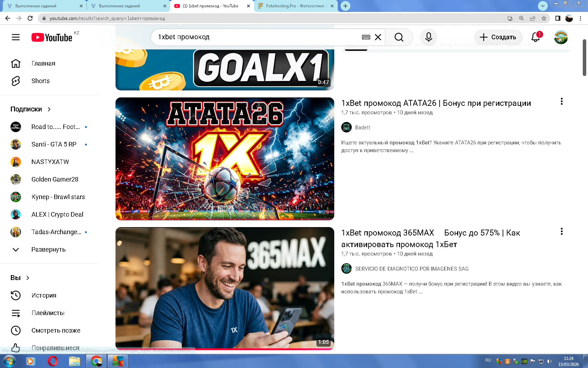Screen dimensions: 588x368
Task: Click the Создать create button
Action: tap(498, 37)
